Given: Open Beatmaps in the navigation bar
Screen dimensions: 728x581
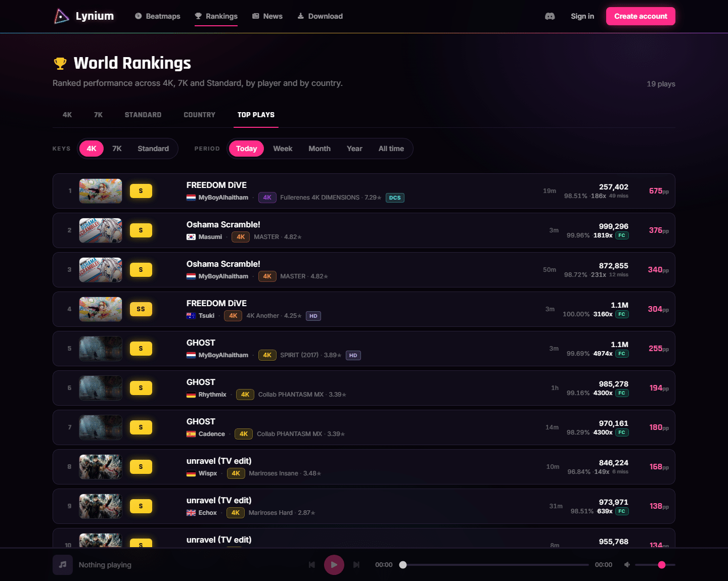Looking at the screenshot, I should tap(158, 16).
